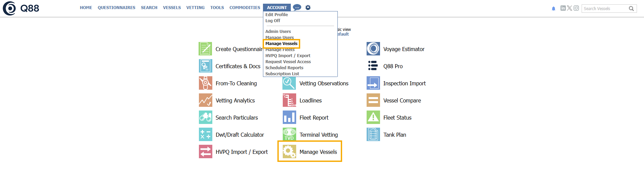
Task: Click the Vessel Compare icon
Action: pyautogui.click(x=373, y=100)
